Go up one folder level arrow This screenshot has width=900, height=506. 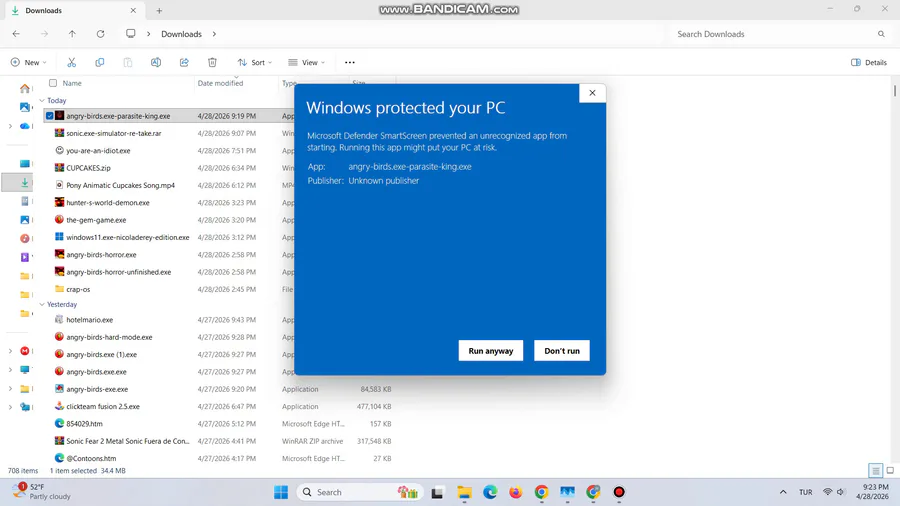[x=72, y=34]
